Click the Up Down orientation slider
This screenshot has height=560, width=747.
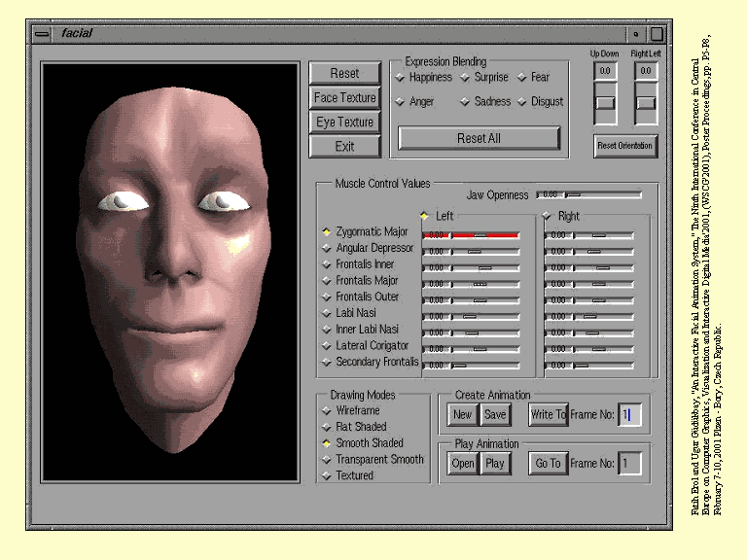[x=605, y=102]
